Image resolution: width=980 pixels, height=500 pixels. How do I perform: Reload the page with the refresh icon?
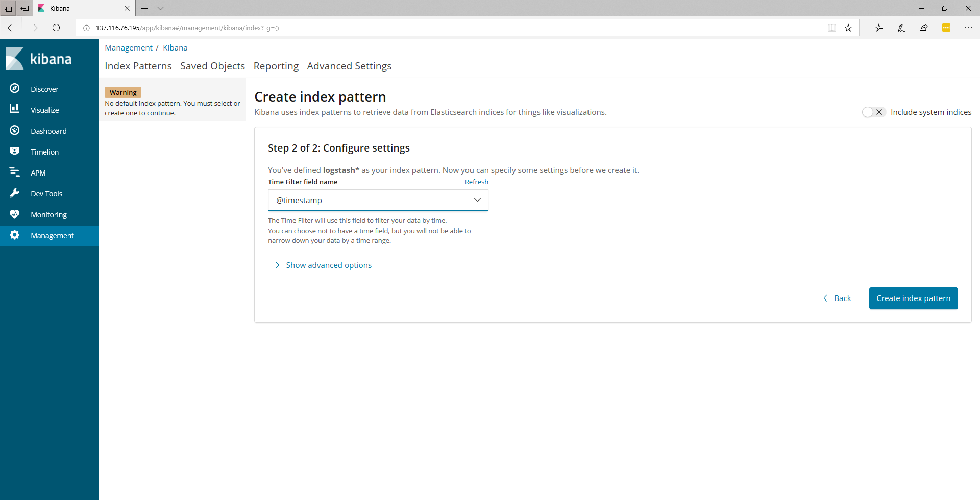pyautogui.click(x=56, y=28)
